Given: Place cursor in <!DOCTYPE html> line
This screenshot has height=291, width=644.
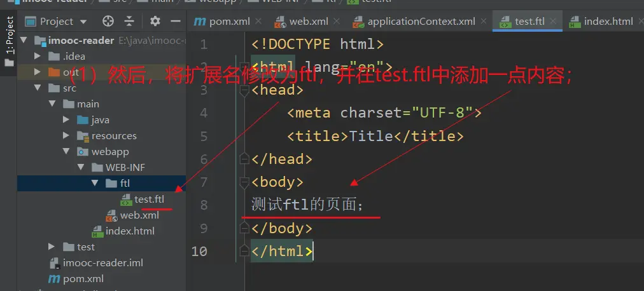Looking at the screenshot, I should pos(317,44).
